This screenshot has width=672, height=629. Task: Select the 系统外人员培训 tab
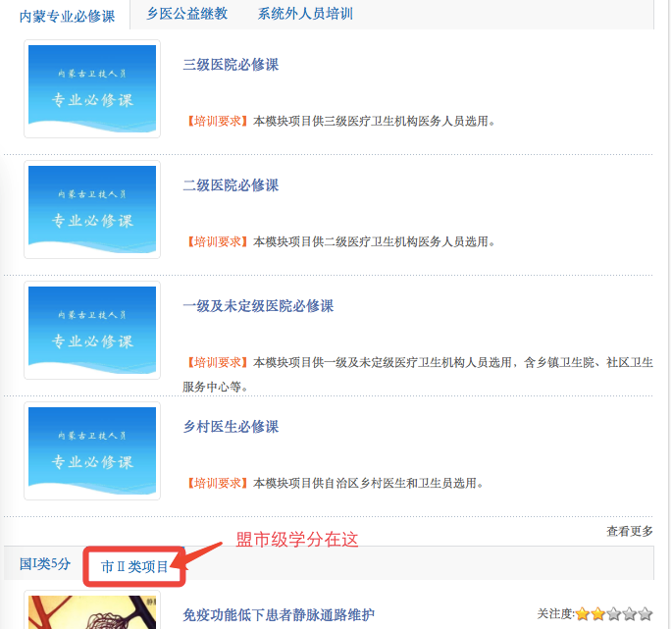click(305, 14)
